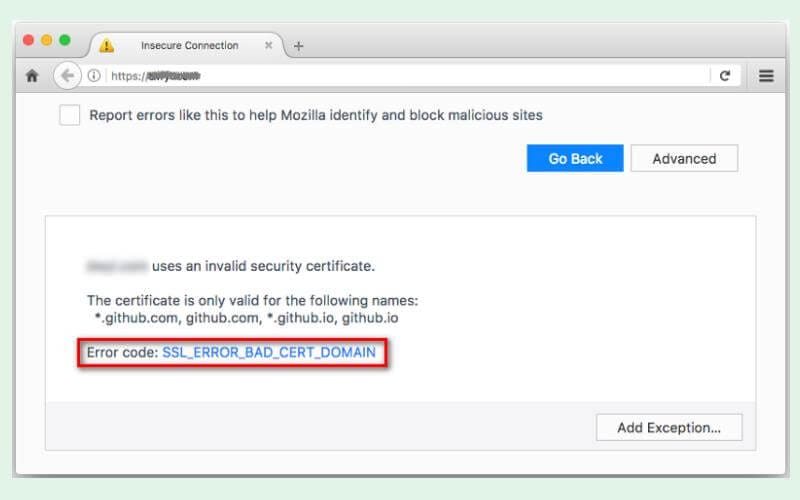Open a new tab with plus icon

pos(298,46)
